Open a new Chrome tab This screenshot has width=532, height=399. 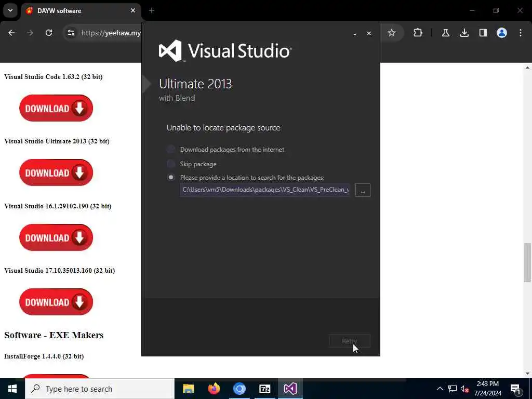tap(152, 10)
